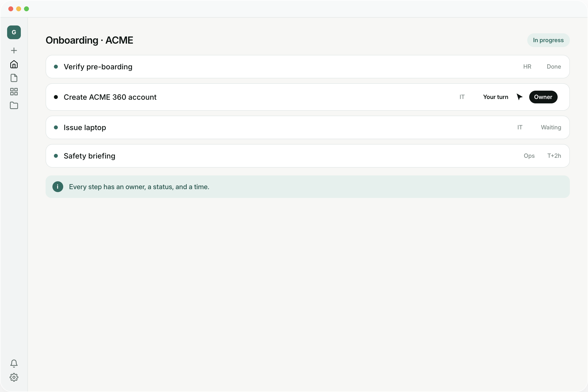
Task: Click the T+2h time on Safety briefing
Action: coord(554,156)
